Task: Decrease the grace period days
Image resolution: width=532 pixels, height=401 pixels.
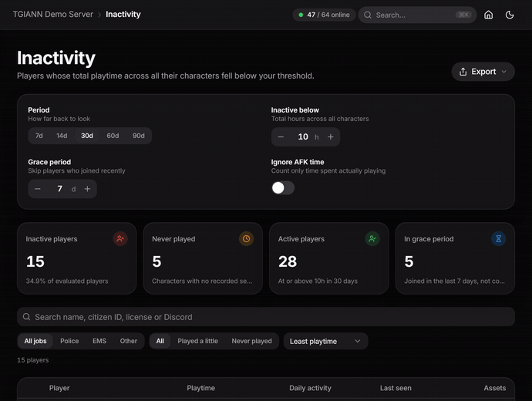Action: pos(38,189)
